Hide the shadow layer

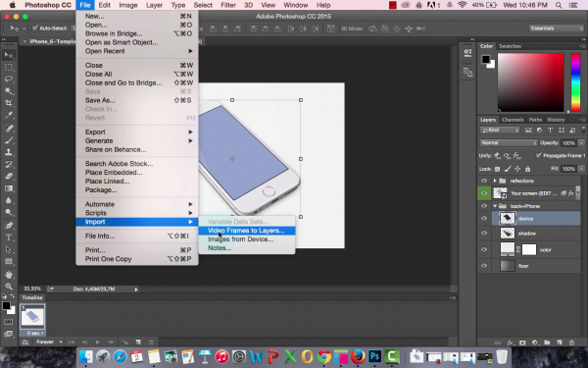pyautogui.click(x=484, y=234)
